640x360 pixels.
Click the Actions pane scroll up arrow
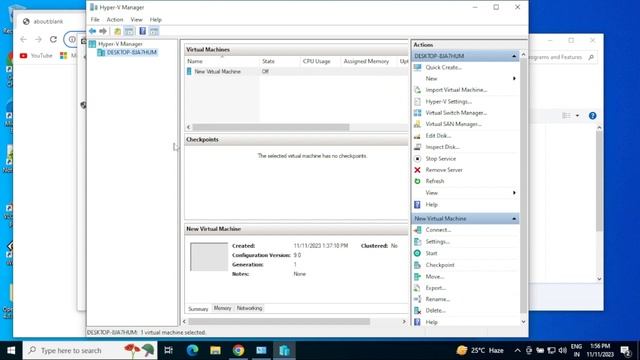coord(523,54)
